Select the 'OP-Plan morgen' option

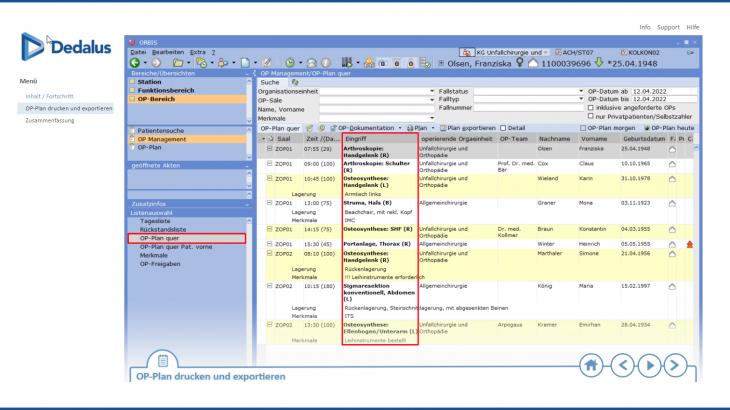click(590, 128)
